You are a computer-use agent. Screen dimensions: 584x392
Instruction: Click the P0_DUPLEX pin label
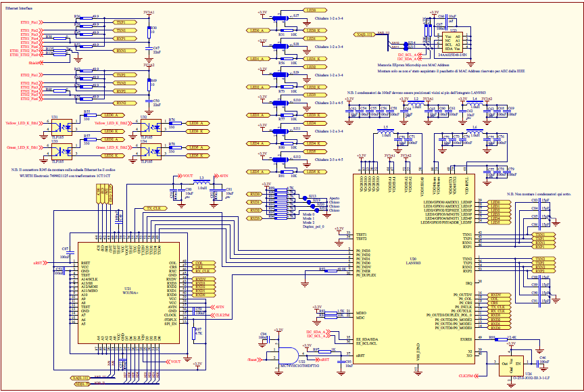pos(366,275)
